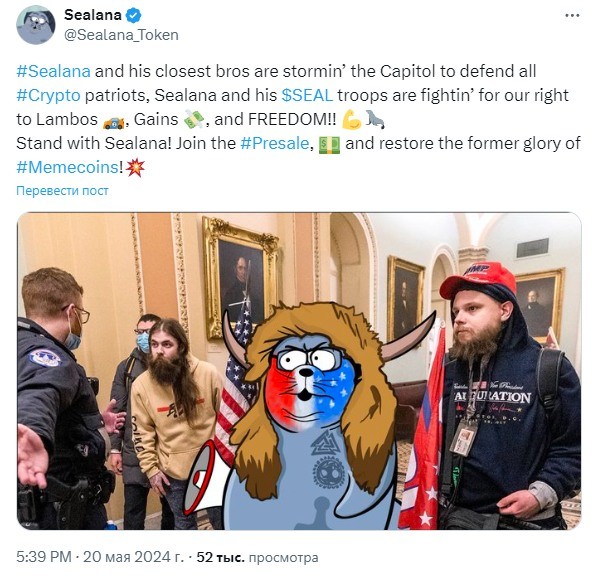595x581 pixels.
Task: Open the 52 тыс. просмотра view count
Action: click(257, 557)
